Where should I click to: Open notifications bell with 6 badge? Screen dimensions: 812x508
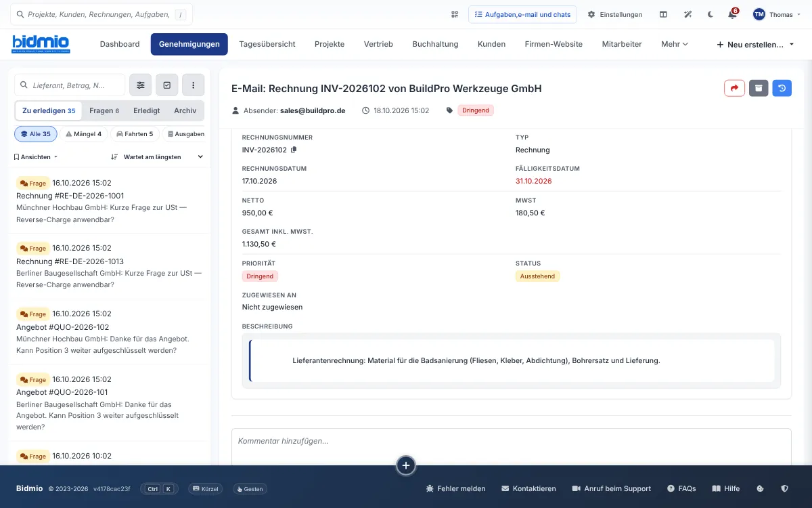tap(732, 14)
